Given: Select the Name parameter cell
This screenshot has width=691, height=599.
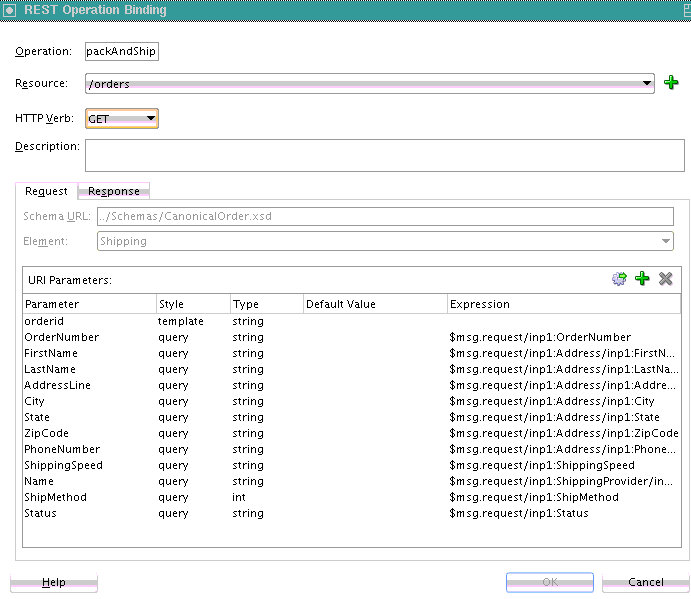Looking at the screenshot, I should 90,481.
